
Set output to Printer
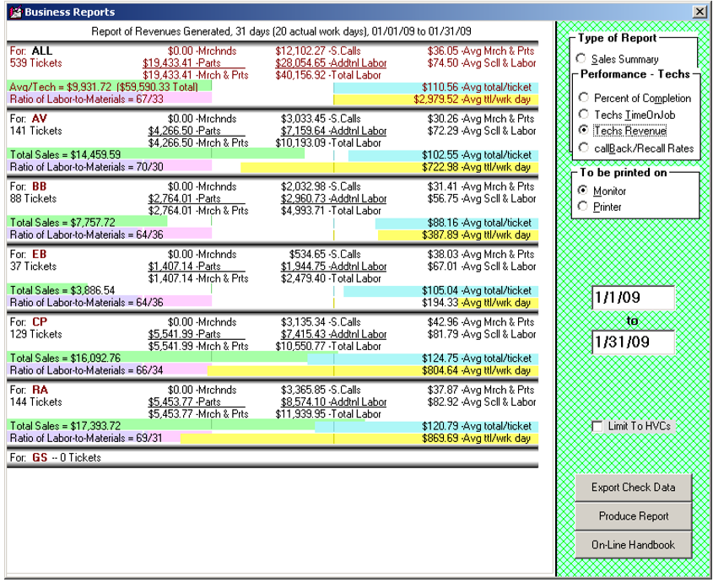tap(582, 207)
